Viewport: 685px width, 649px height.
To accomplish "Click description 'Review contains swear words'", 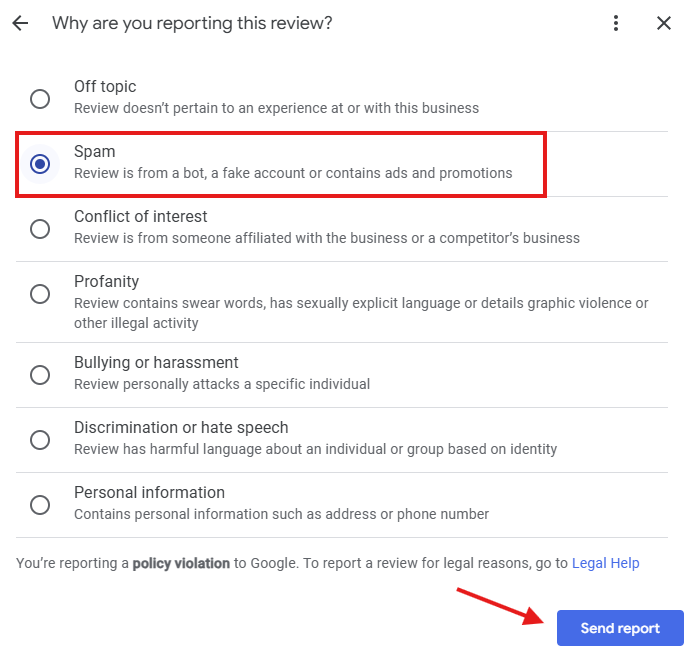I will [361, 313].
